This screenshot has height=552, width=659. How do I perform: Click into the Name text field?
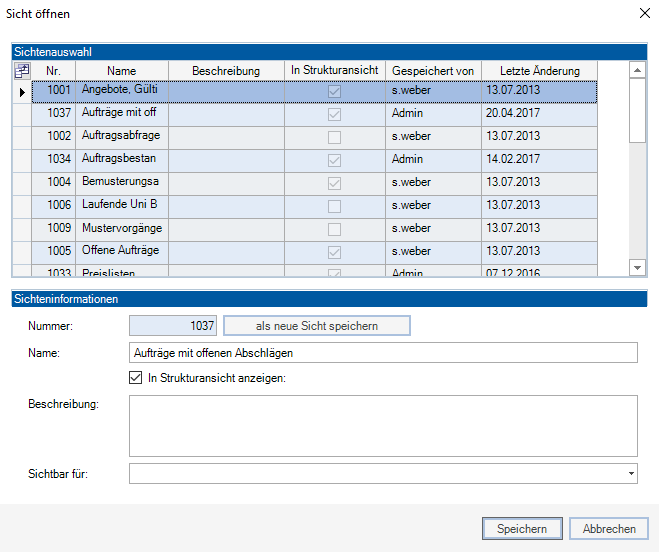[383, 352]
